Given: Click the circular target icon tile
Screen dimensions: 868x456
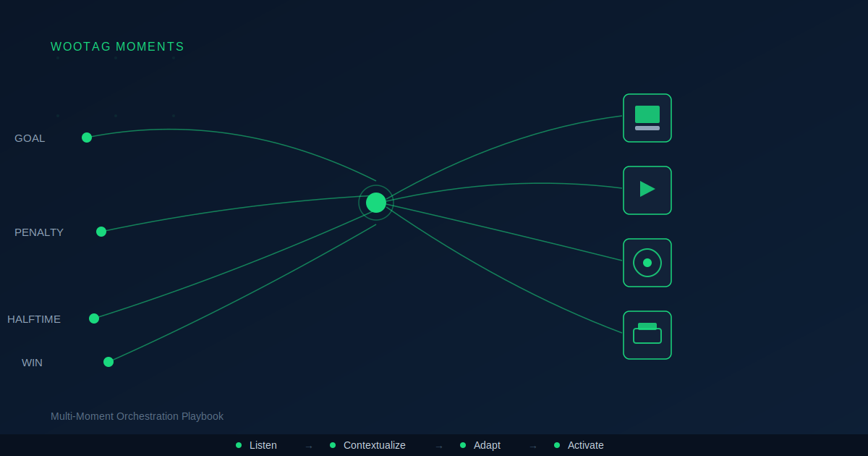Looking at the screenshot, I should [x=647, y=263].
